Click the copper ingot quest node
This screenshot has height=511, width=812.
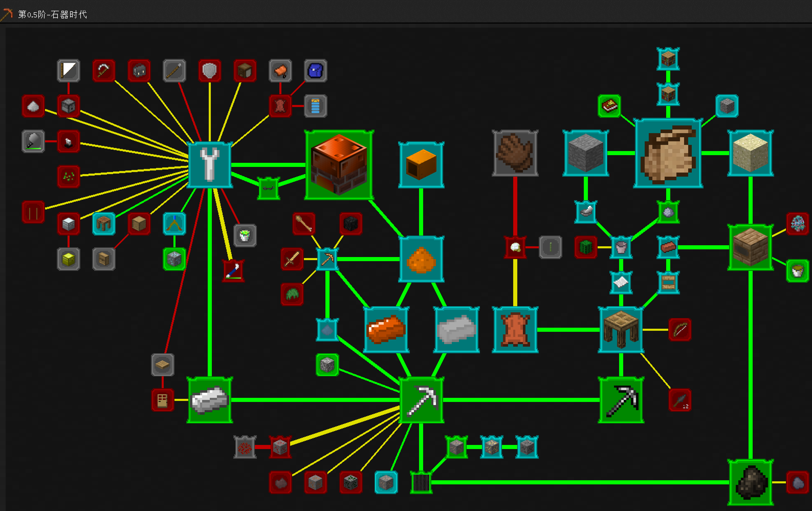tap(386, 329)
